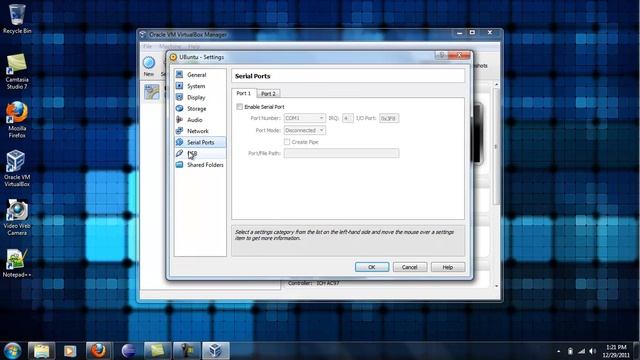Click the Port/File Path text field

(x=342, y=153)
